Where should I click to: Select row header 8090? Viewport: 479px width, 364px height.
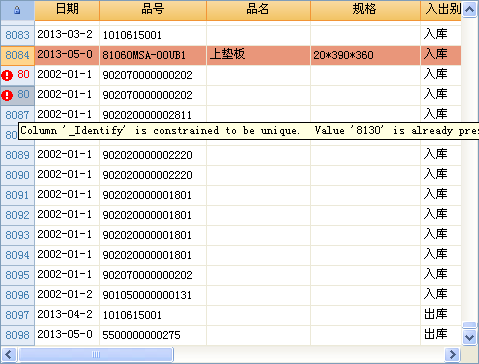point(17,175)
